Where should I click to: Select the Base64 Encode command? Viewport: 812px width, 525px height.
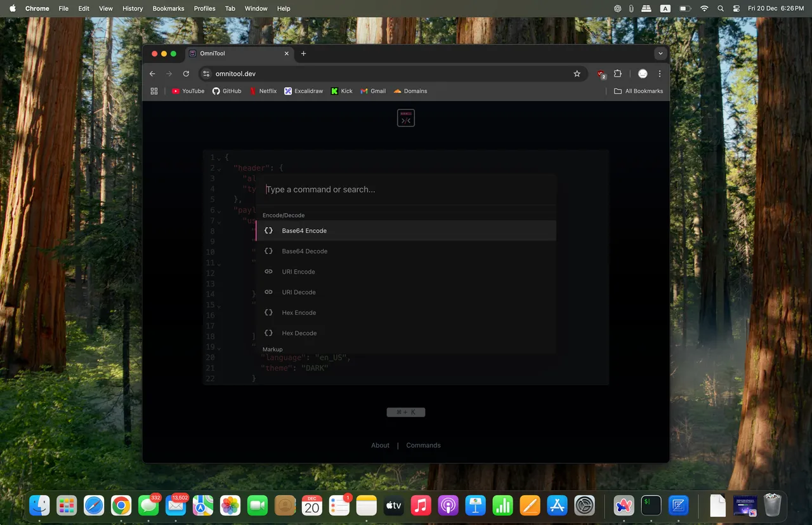304,230
